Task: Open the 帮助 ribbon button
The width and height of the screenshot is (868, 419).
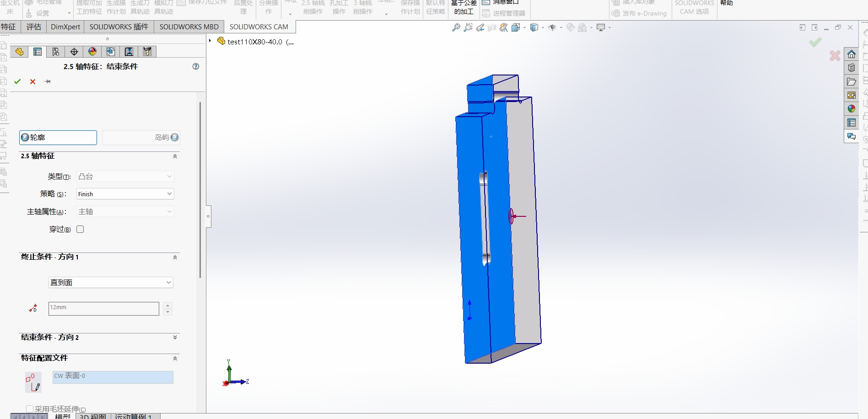Action: point(727,3)
